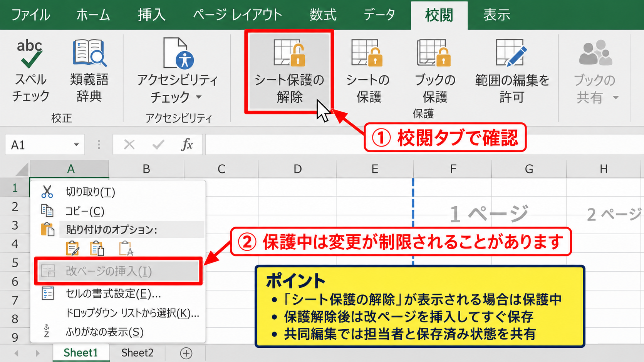Image resolution: width=644 pixels, height=362 pixels.
Task: Open Insert Function with fx icon
Action: coord(187,145)
